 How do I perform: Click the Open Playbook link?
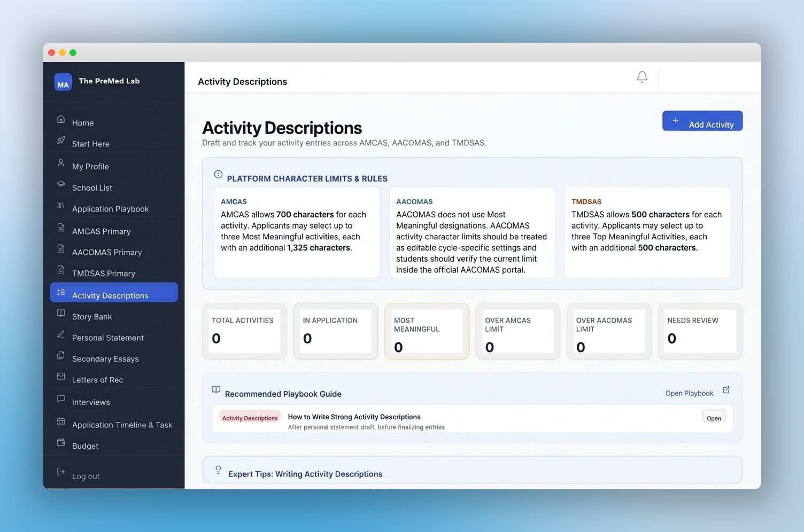click(x=689, y=393)
